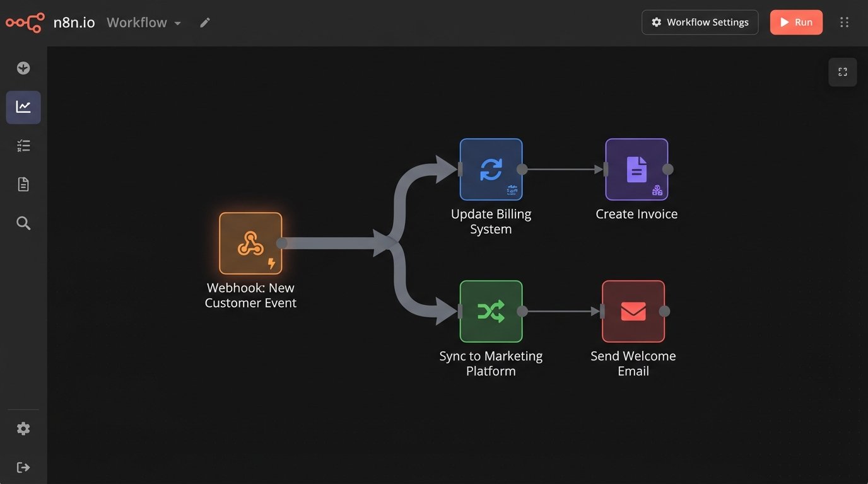Open the Webhook: New Customer Event trigger node
Screen dimensions: 868x484
click(x=250, y=243)
